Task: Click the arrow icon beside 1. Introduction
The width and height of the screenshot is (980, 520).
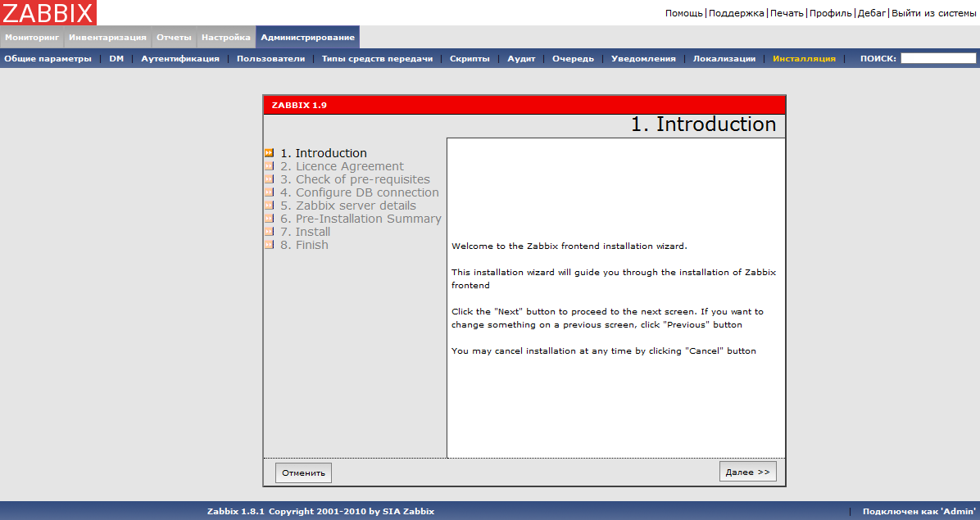Action: click(269, 153)
